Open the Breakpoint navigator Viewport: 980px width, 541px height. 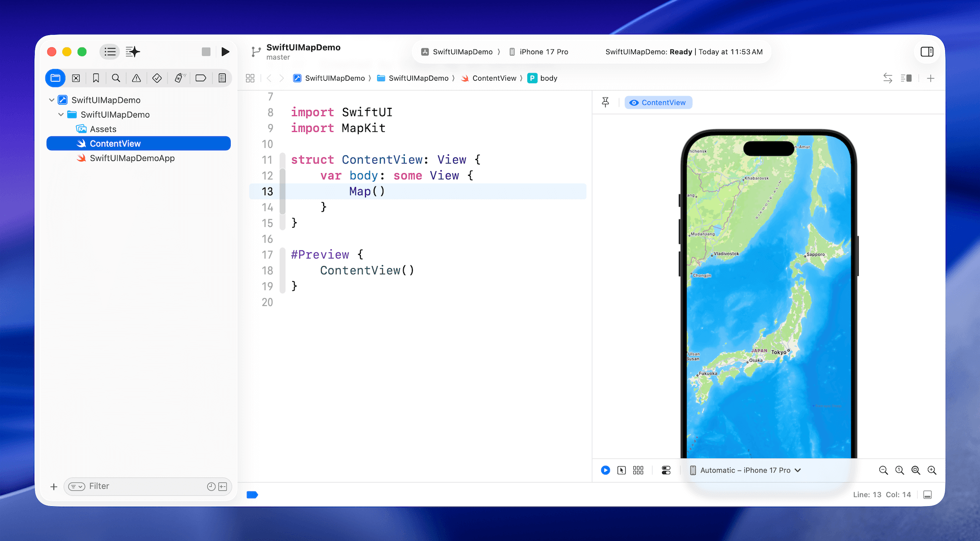[x=201, y=78]
